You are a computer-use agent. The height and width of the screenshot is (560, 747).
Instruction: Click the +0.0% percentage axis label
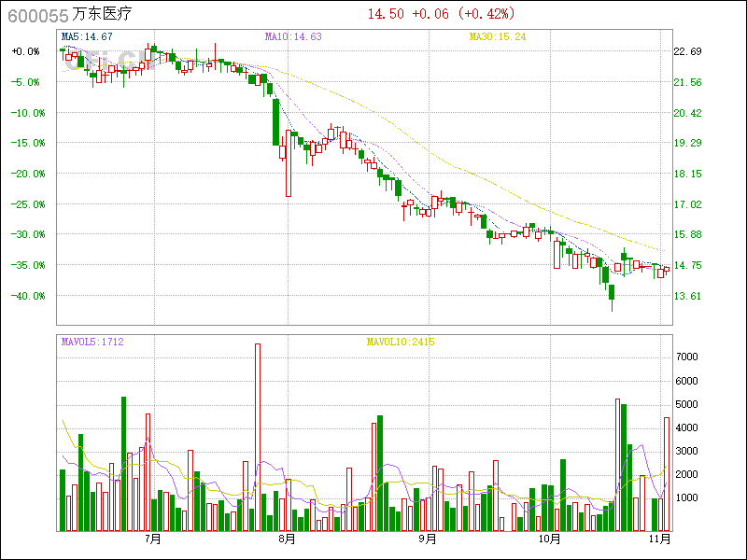click(x=25, y=52)
